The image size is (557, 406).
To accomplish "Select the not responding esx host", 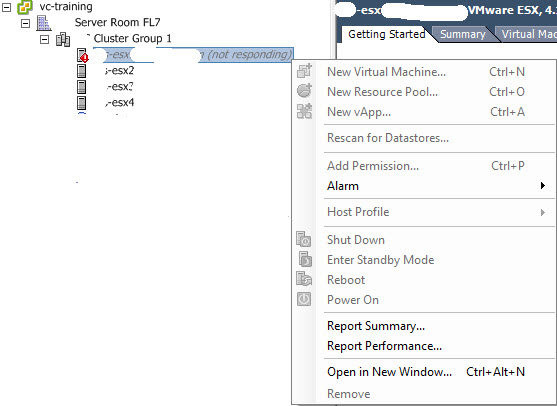I will (x=193, y=55).
